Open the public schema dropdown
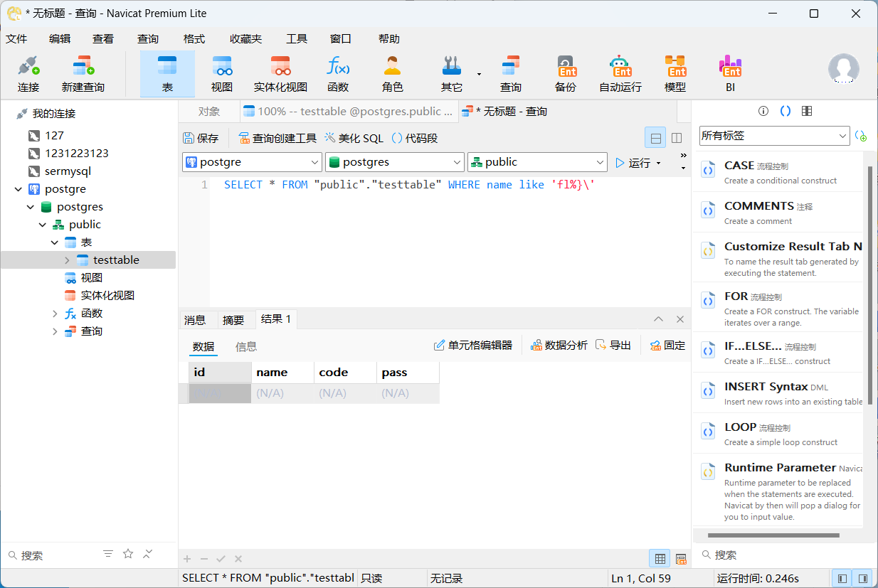The width and height of the screenshot is (878, 588). (x=536, y=162)
